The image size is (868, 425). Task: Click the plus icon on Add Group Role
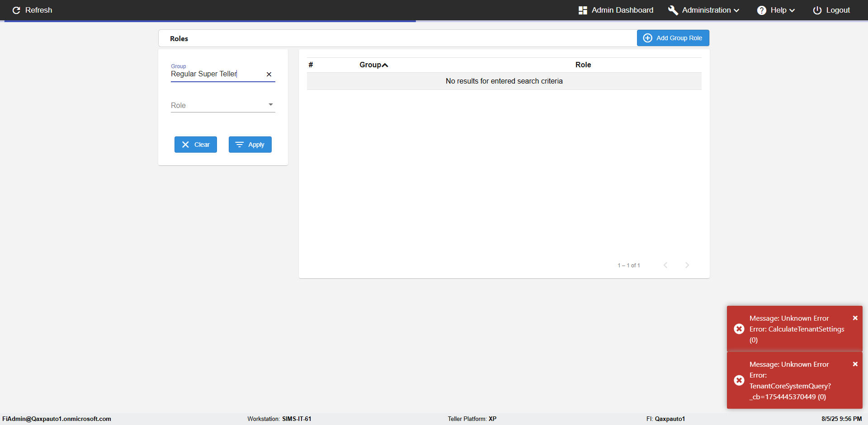[x=648, y=38]
